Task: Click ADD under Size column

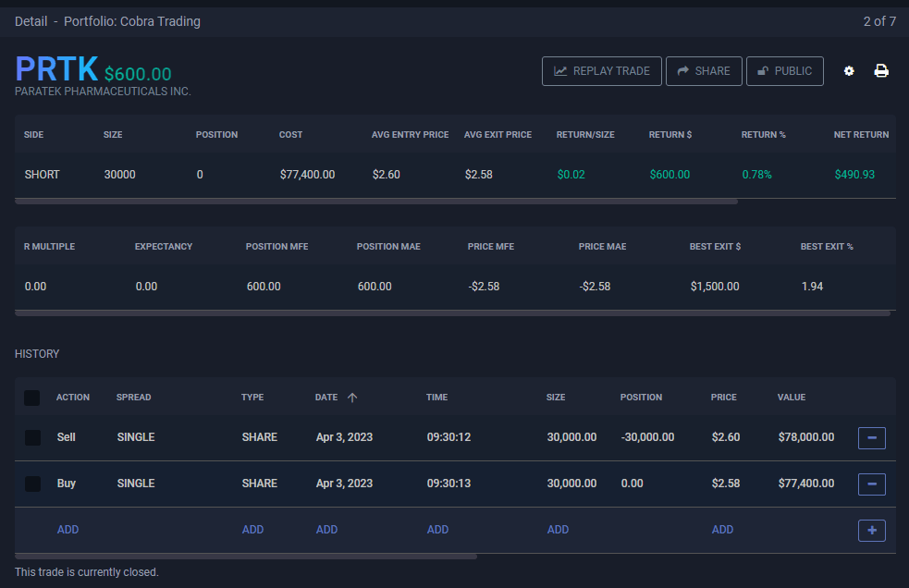Action: (x=558, y=530)
